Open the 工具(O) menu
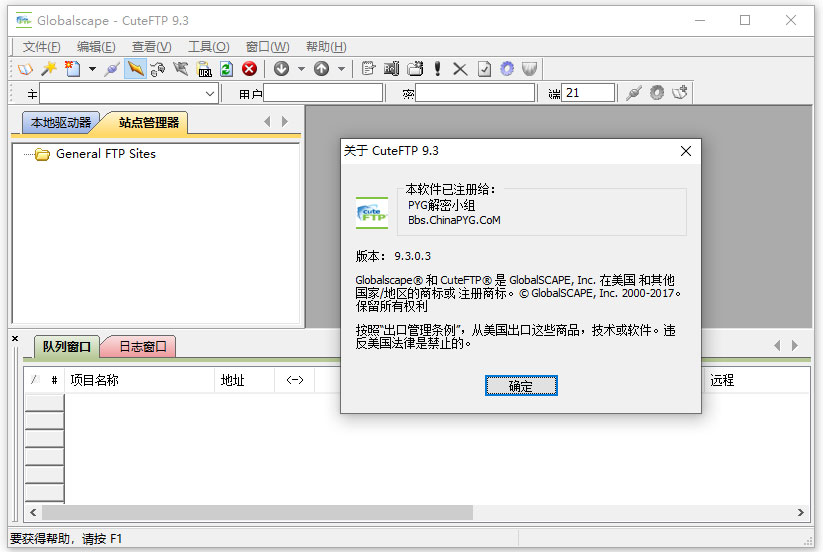The width and height of the screenshot is (823, 552). pos(208,47)
